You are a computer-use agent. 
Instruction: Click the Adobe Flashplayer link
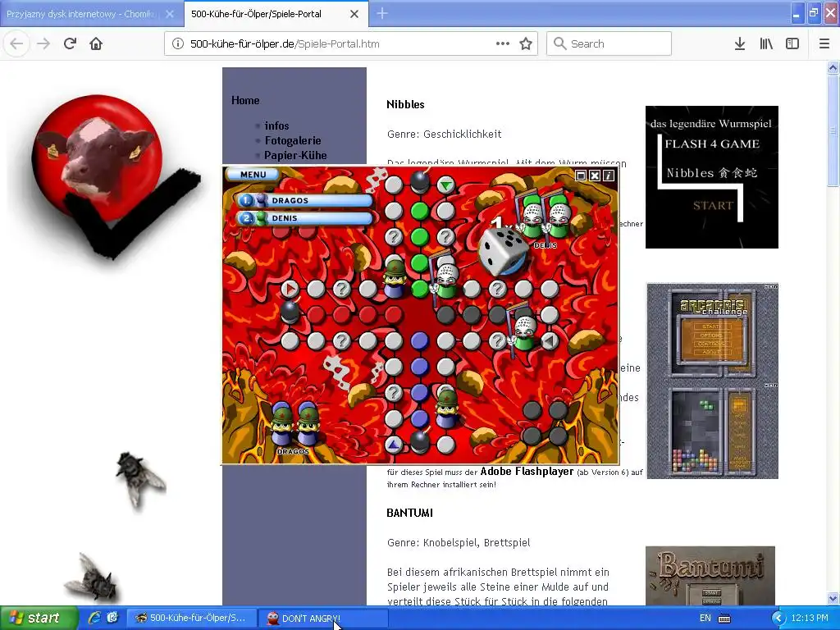click(527, 472)
